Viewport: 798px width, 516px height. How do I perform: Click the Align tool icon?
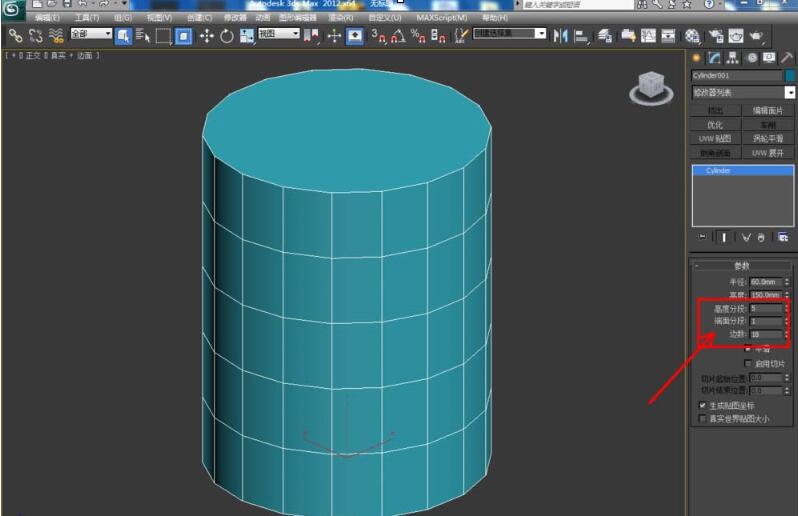(x=581, y=36)
